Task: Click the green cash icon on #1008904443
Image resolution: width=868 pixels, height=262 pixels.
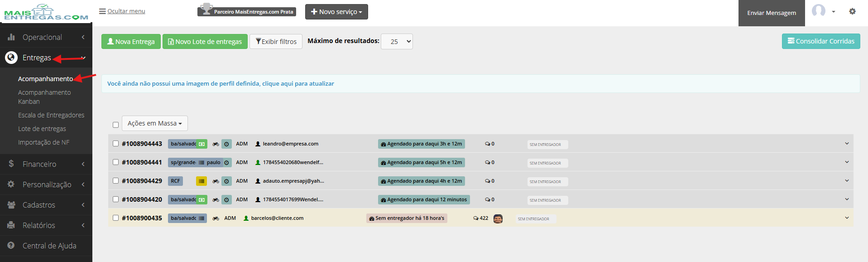Action: pos(202,144)
